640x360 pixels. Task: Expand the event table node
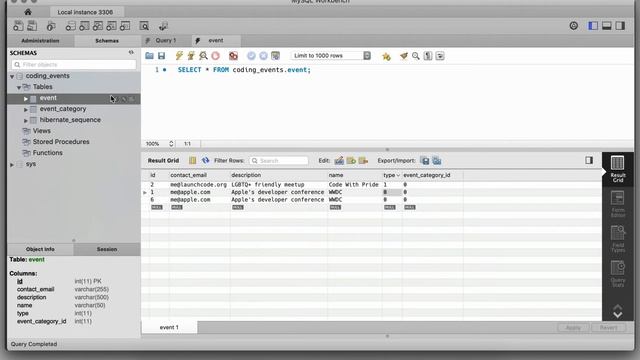pyautogui.click(x=26, y=98)
